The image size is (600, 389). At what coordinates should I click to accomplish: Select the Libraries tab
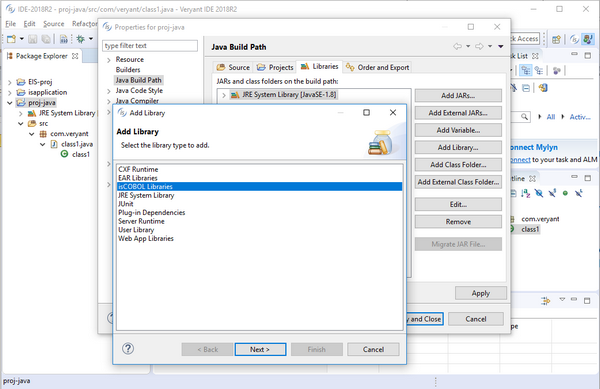tap(319, 67)
